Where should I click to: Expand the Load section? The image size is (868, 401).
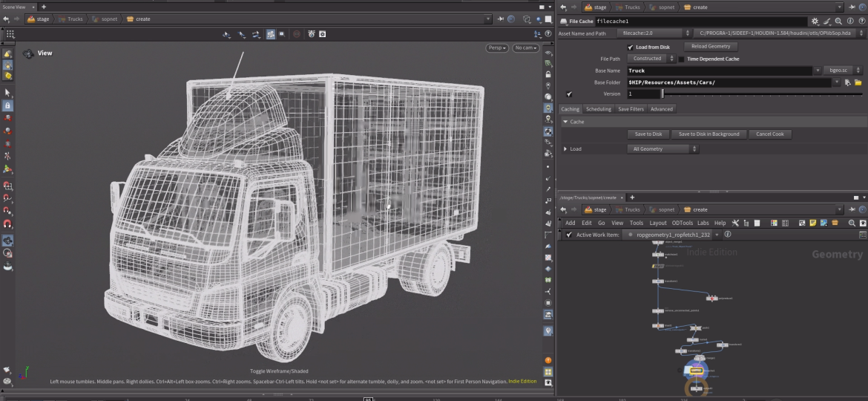click(566, 149)
